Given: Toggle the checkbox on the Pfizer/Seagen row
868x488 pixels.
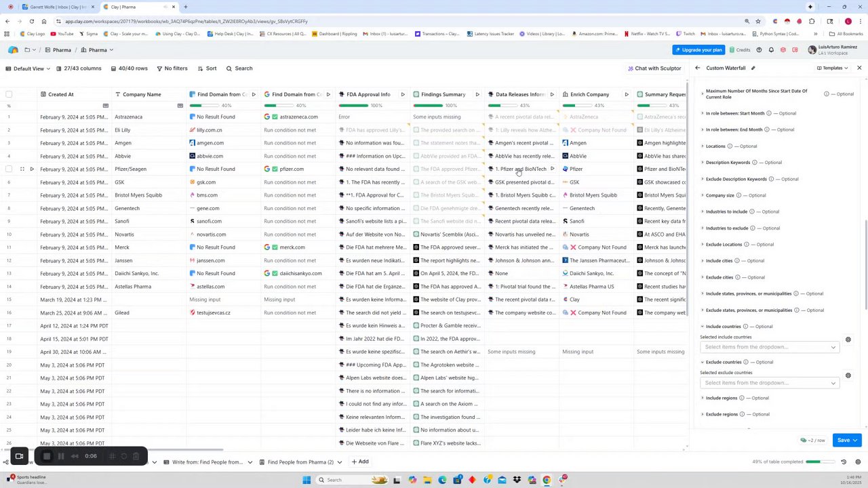Looking at the screenshot, I should [x=9, y=169].
